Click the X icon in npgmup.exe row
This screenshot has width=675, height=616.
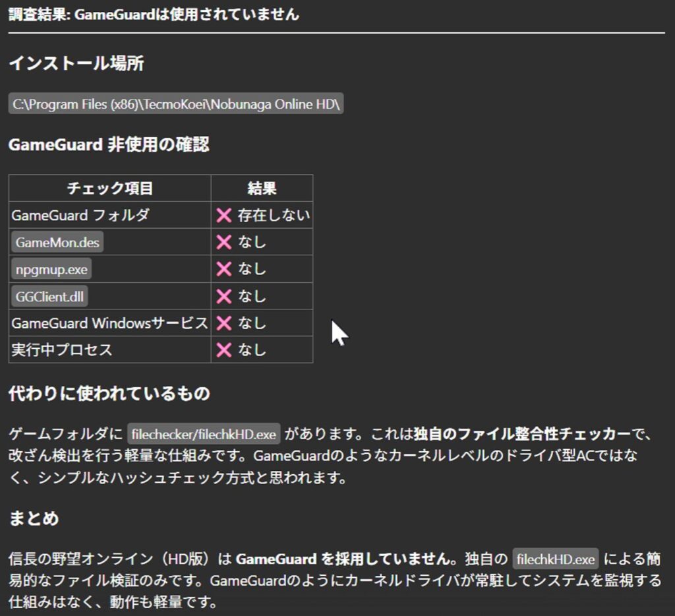coord(224,269)
